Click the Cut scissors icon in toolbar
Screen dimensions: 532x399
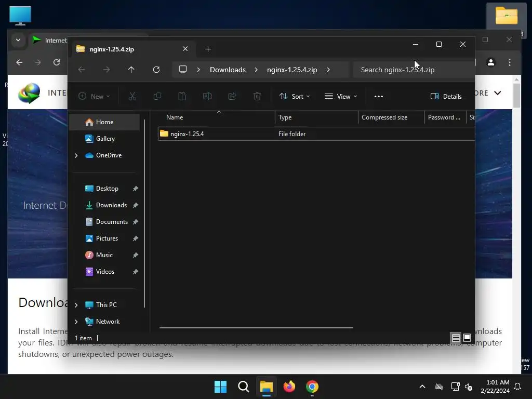(132, 96)
